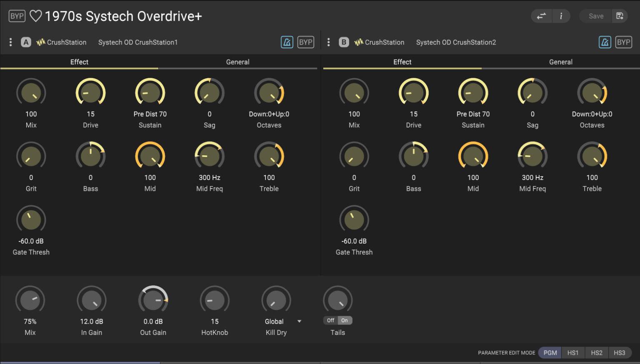Click slot A Drive knob

90,92
